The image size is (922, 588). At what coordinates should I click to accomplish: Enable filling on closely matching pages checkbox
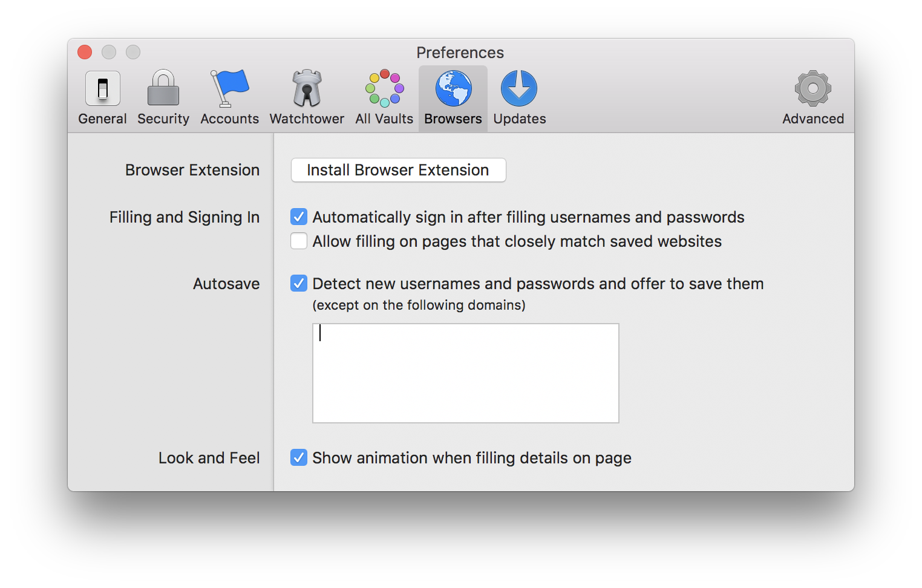coord(299,241)
